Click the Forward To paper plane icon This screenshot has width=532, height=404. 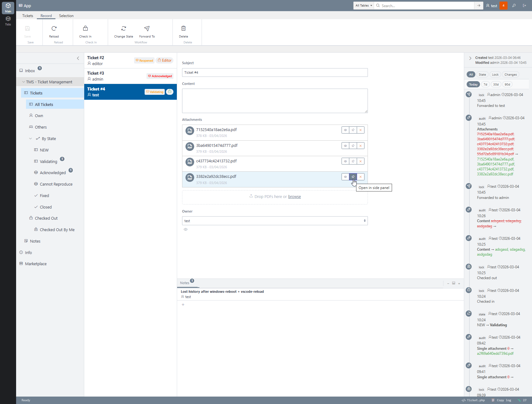pos(147,29)
